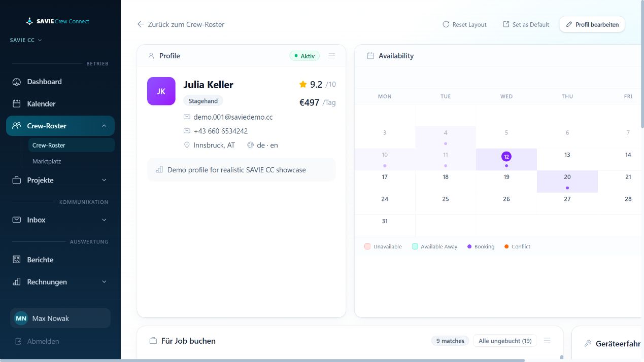Select day 4 in Availability calendar
644x362 pixels.
(446, 137)
